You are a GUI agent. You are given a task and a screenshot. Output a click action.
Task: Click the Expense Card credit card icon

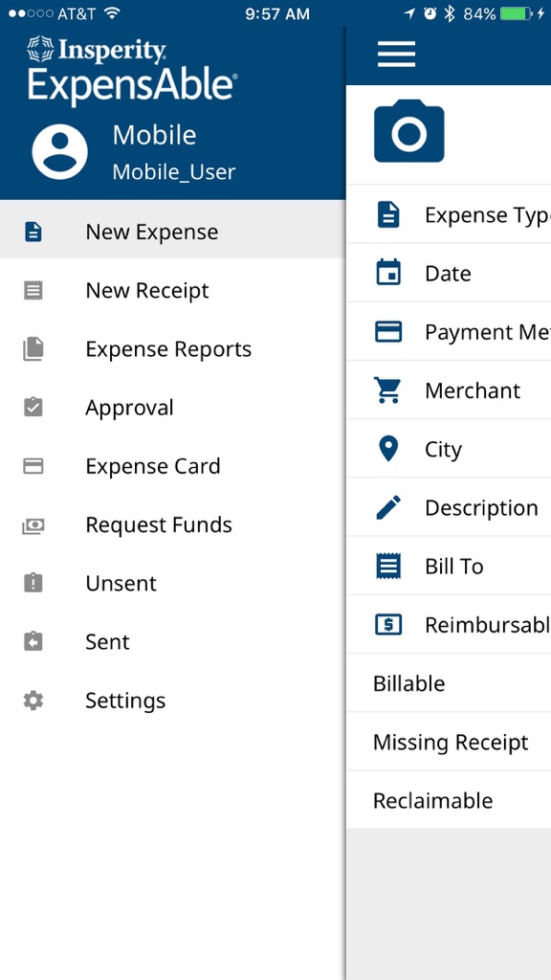click(33, 466)
